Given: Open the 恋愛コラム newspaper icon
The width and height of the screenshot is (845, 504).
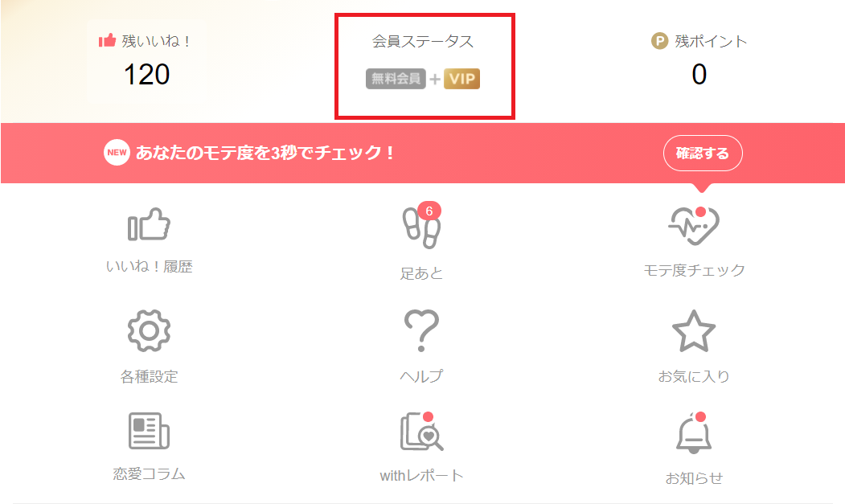Looking at the screenshot, I should pyautogui.click(x=149, y=431).
